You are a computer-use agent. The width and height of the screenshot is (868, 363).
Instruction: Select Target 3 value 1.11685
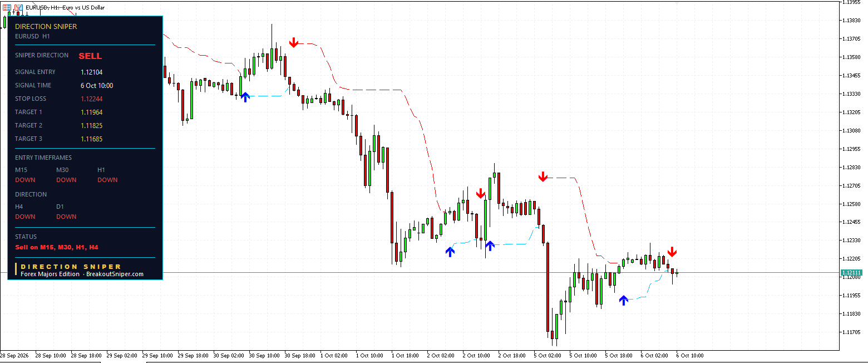(91, 139)
